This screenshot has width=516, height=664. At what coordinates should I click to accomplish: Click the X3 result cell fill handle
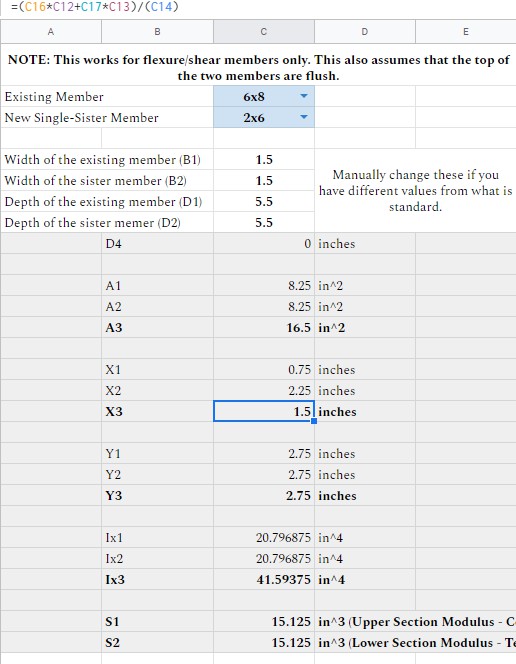pos(314,421)
